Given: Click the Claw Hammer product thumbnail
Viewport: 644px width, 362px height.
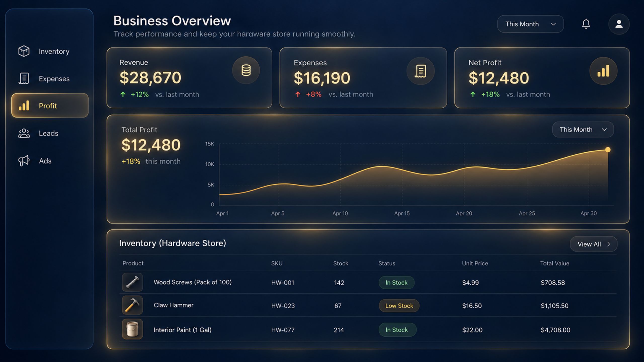Looking at the screenshot, I should pyautogui.click(x=132, y=305).
